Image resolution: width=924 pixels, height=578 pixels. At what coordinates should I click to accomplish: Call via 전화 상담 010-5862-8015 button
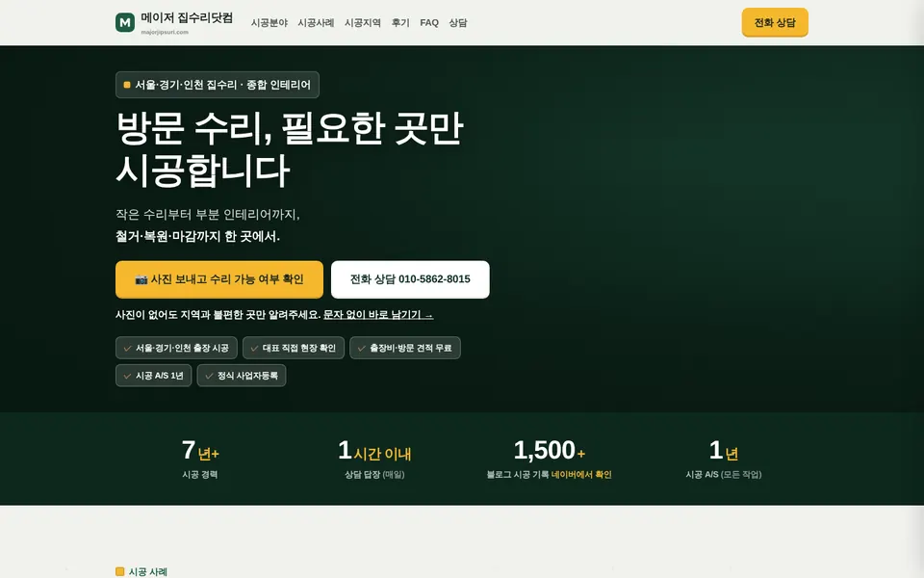(x=410, y=279)
